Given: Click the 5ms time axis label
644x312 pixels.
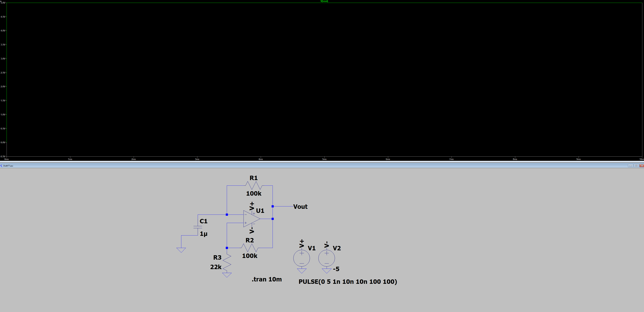Looking at the screenshot, I should [x=324, y=159].
